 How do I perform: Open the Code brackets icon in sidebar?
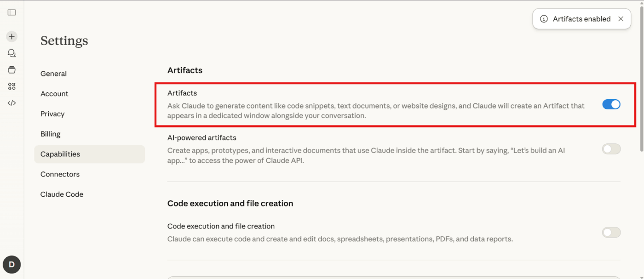[12, 103]
